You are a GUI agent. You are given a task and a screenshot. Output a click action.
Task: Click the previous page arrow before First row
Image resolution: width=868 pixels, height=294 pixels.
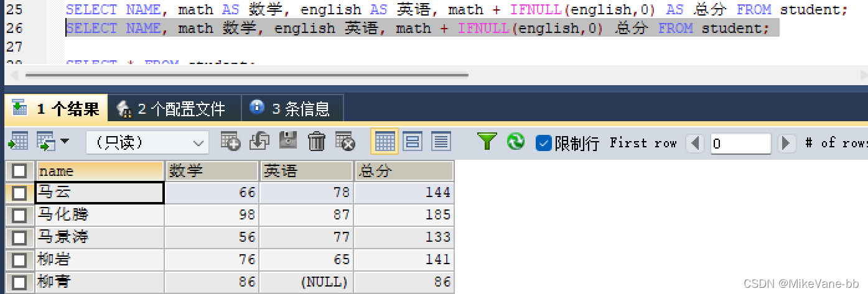coord(696,144)
